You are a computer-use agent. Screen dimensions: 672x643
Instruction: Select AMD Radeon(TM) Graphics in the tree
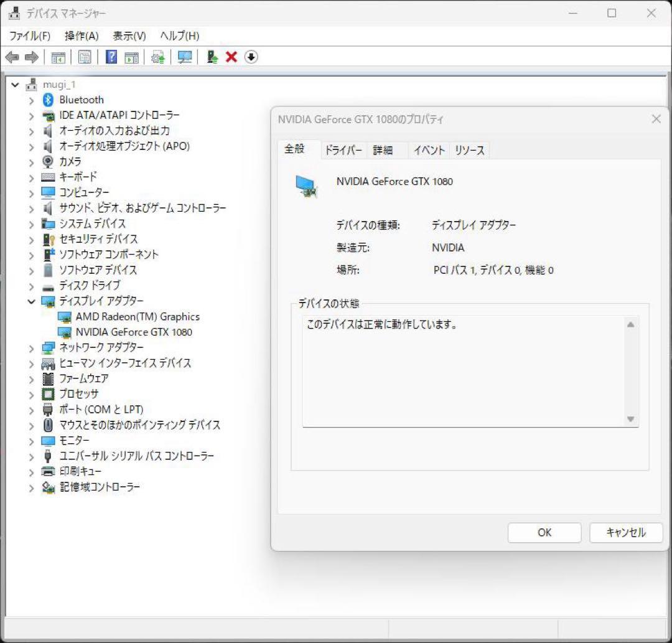[x=138, y=316]
